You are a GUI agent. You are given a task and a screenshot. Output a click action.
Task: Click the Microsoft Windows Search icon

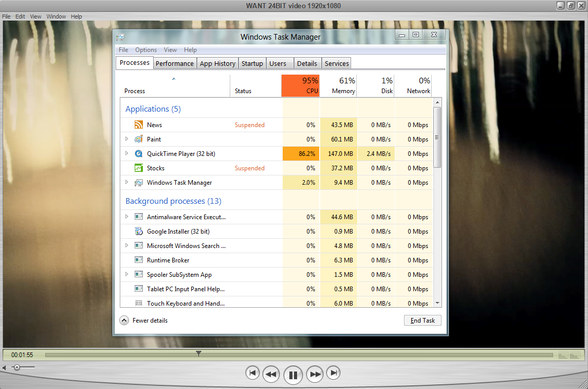pyautogui.click(x=139, y=245)
